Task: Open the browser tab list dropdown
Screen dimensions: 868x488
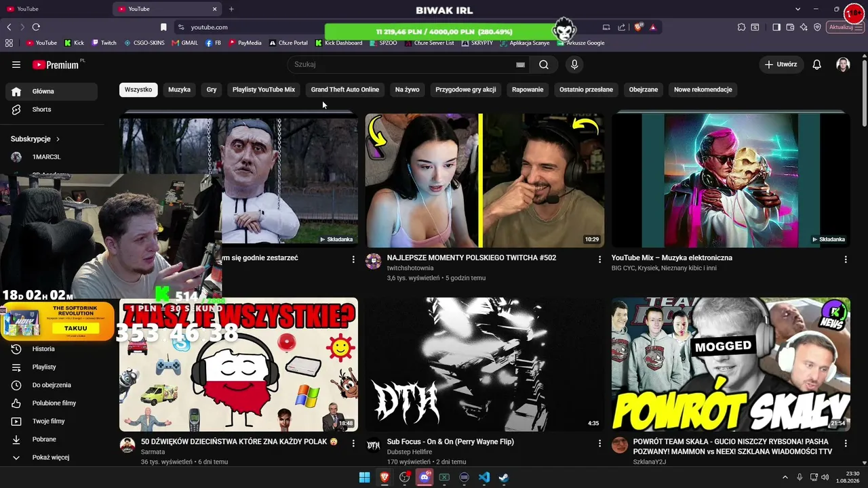Action: (798, 9)
